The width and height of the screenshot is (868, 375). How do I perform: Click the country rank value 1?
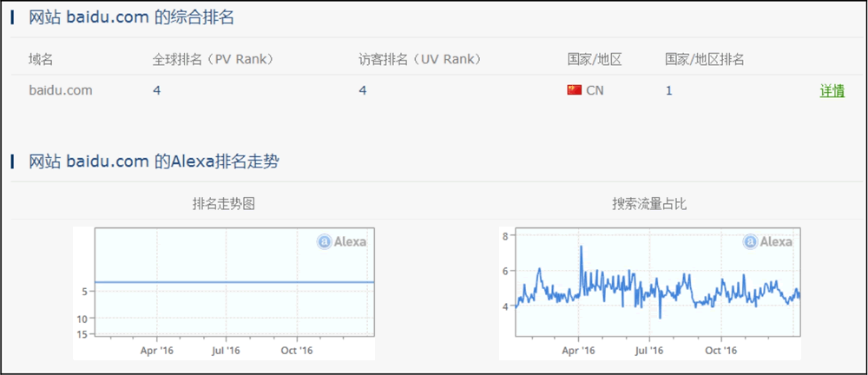(668, 90)
